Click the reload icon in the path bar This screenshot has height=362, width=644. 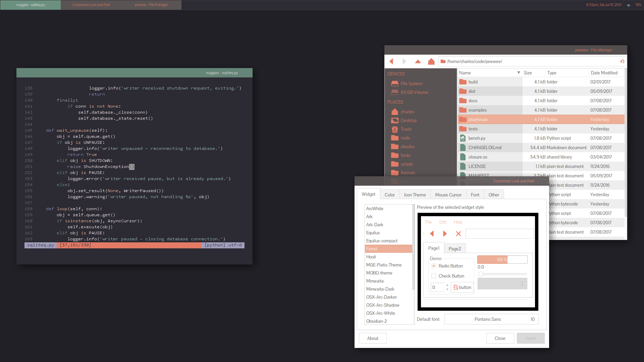coord(622,61)
